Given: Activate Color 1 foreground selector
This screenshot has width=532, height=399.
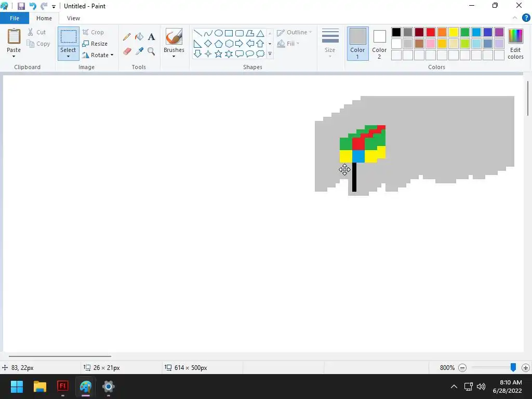Looking at the screenshot, I should coord(357,44).
